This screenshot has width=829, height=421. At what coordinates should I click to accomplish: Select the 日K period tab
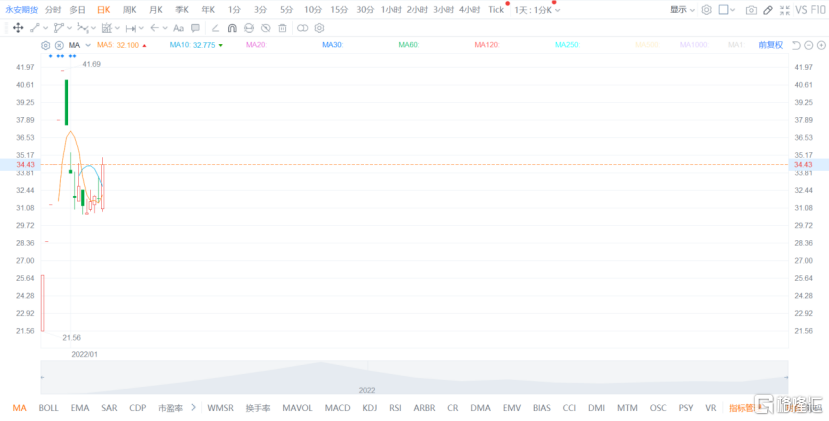click(104, 10)
